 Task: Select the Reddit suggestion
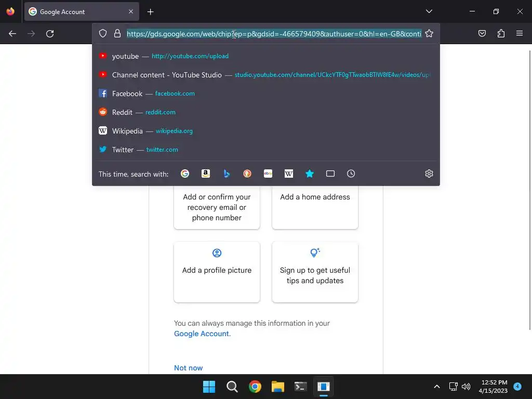point(266,112)
